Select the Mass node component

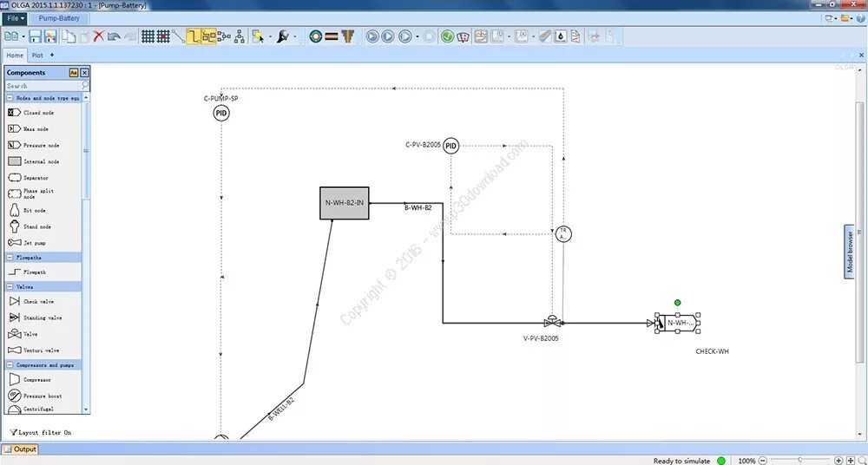[29, 129]
